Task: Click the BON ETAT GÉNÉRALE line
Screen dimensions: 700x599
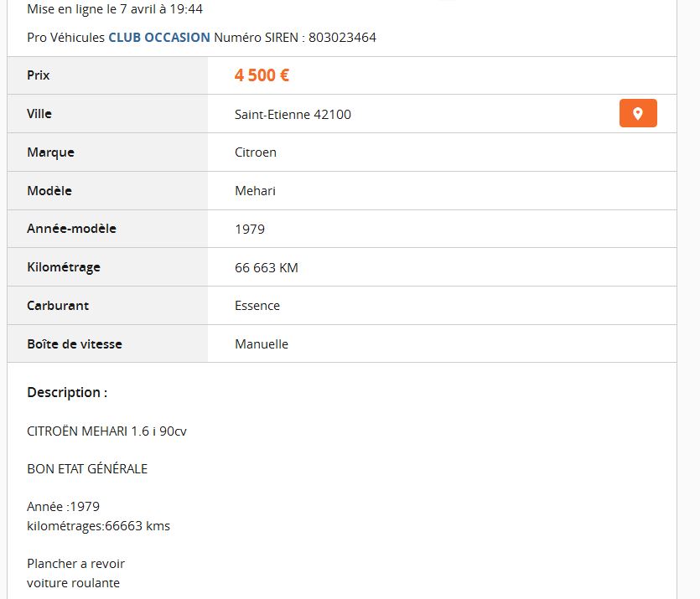Action: pyautogui.click(x=87, y=469)
